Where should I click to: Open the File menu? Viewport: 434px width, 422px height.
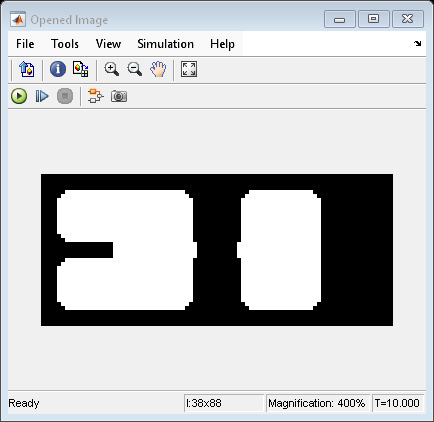25,44
